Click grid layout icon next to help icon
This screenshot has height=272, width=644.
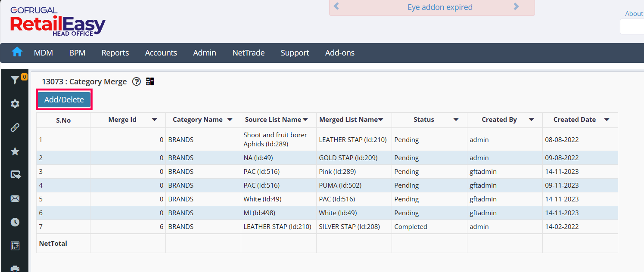point(150,81)
